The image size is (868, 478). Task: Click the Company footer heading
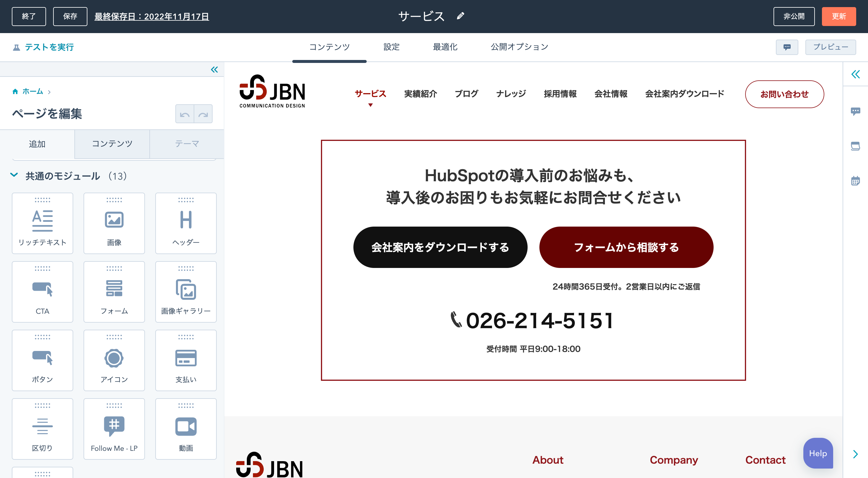pyautogui.click(x=673, y=460)
